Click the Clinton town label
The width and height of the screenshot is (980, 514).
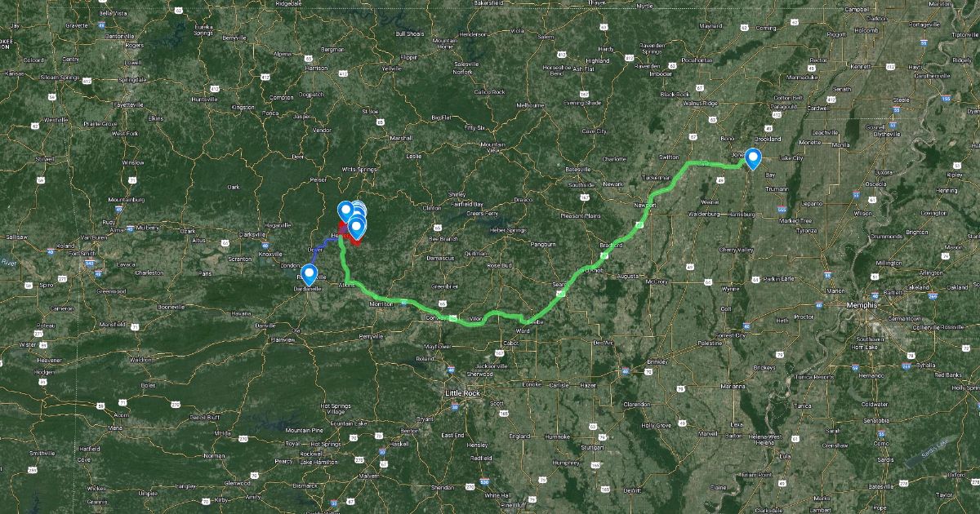[x=431, y=209]
